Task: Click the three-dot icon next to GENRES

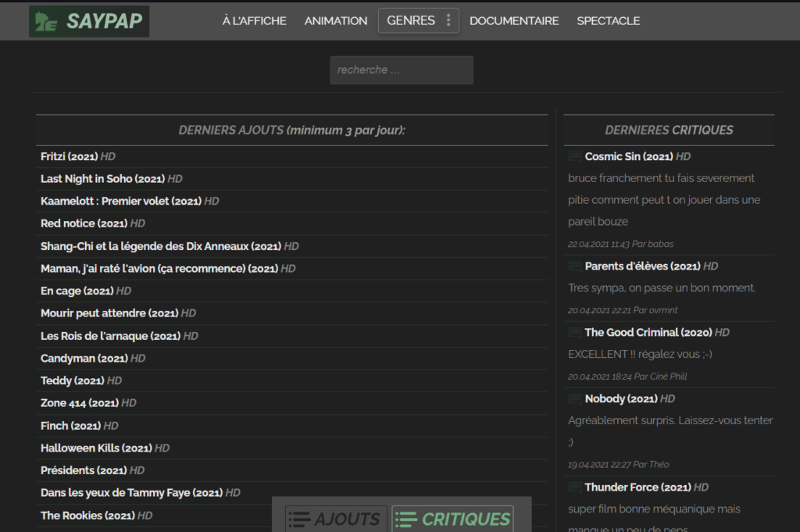Action: pyautogui.click(x=448, y=20)
